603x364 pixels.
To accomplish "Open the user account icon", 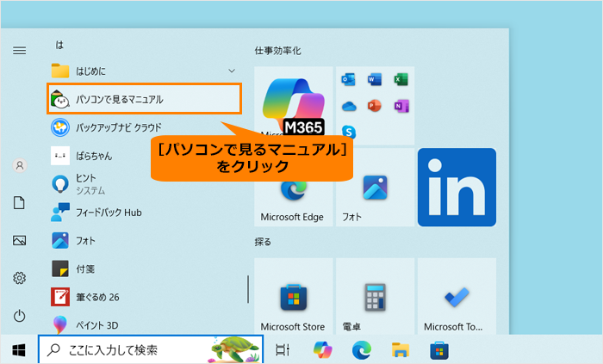I will (x=20, y=165).
